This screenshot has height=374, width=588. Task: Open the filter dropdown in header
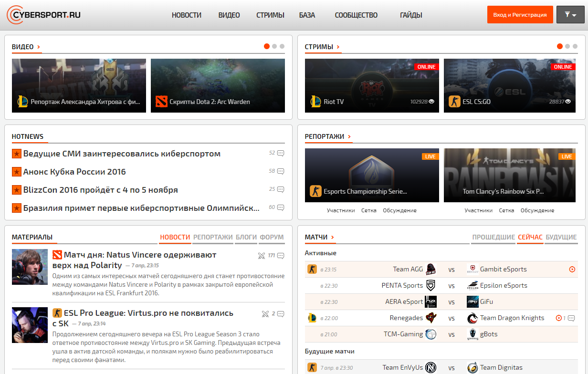[570, 15]
